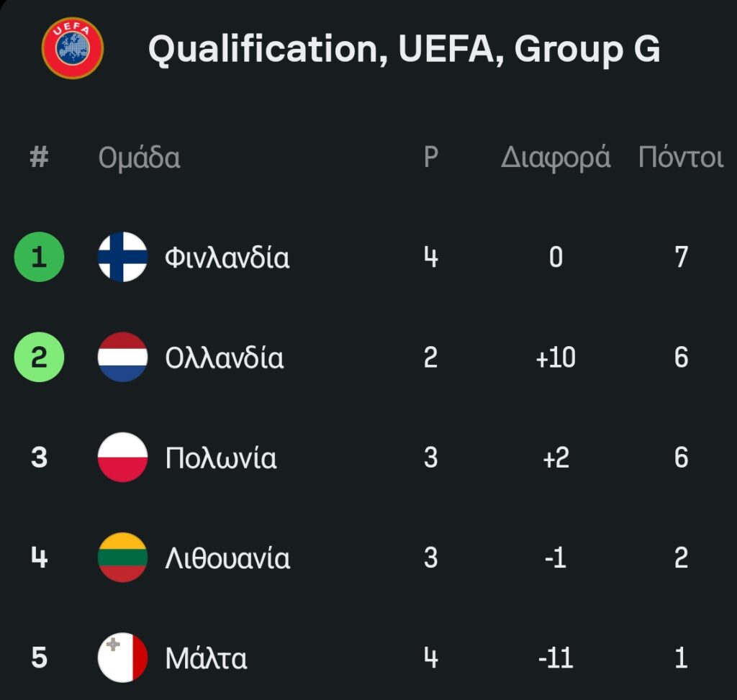Click the UEFA logo icon
Image resolution: width=737 pixels, height=700 pixels.
pos(73,48)
